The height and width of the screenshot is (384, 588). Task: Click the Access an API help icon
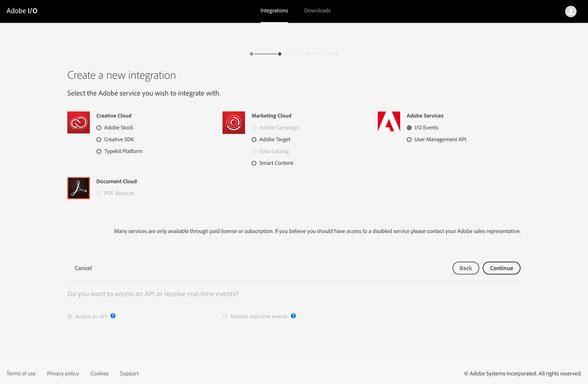(x=113, y=316)
